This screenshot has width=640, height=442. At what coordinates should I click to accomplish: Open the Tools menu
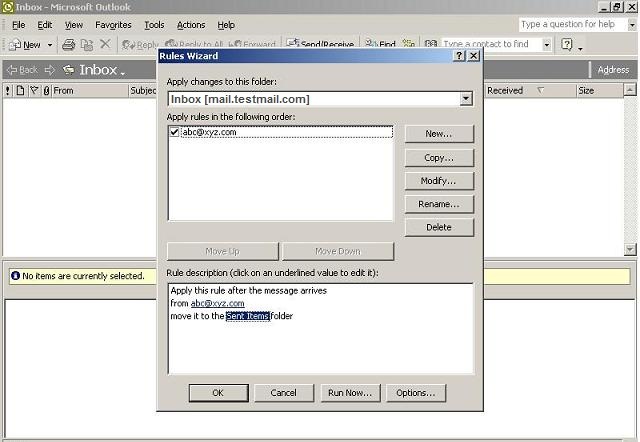[x=154, y=25]
